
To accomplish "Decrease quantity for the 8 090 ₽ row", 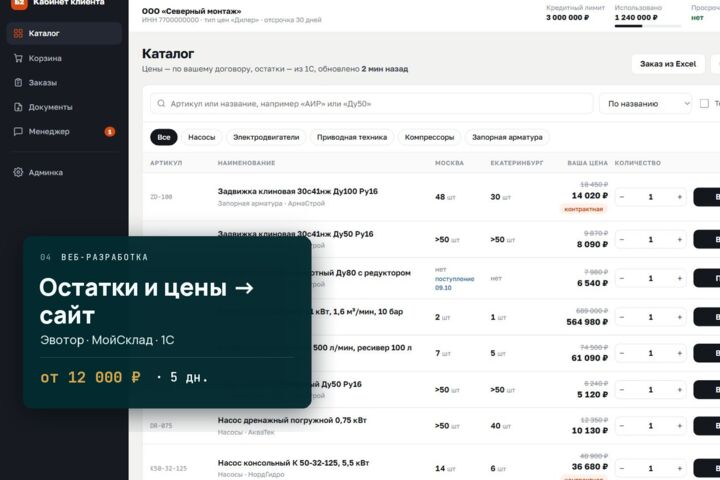I will [622, 239].
